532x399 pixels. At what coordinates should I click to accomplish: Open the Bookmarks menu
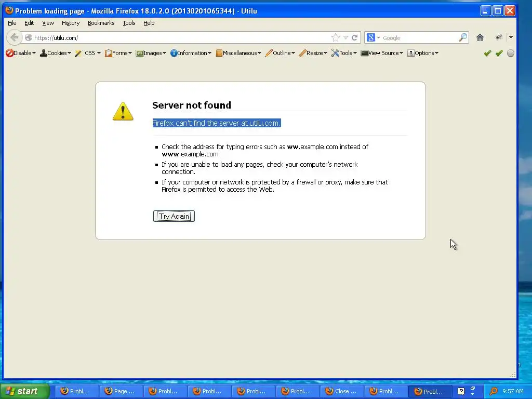tap(101, 23)
